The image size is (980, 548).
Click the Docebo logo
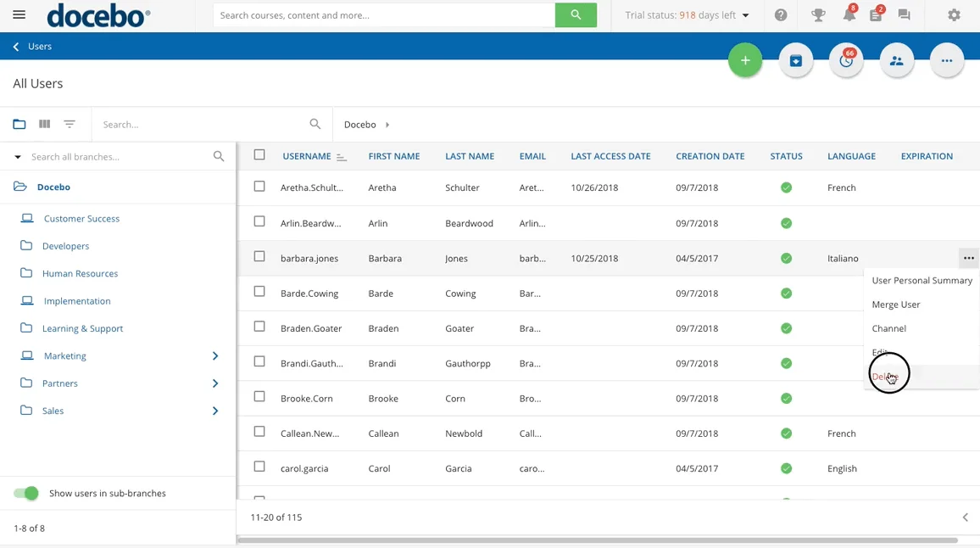[98, 15]
